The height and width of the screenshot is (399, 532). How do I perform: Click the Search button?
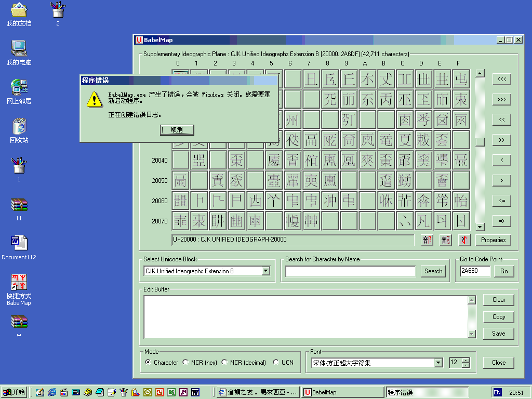pyautogui.click(x=433, y=271)
